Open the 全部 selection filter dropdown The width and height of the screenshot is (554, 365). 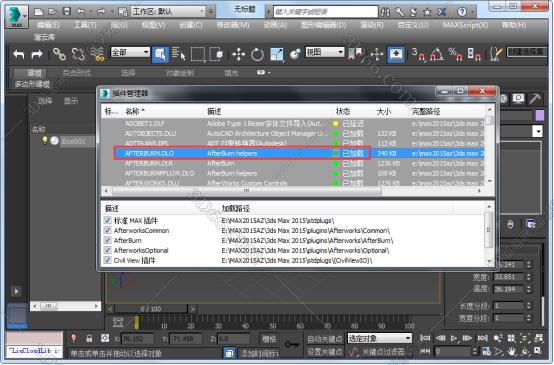130,52
